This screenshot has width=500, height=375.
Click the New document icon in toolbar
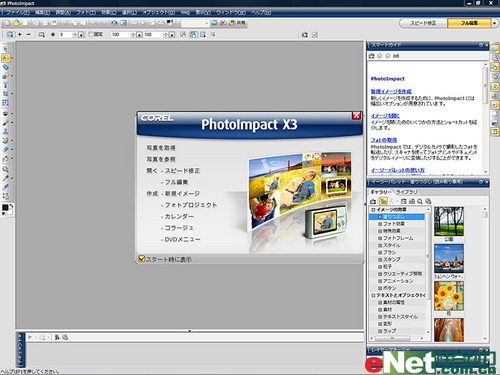tap(7, 23)
